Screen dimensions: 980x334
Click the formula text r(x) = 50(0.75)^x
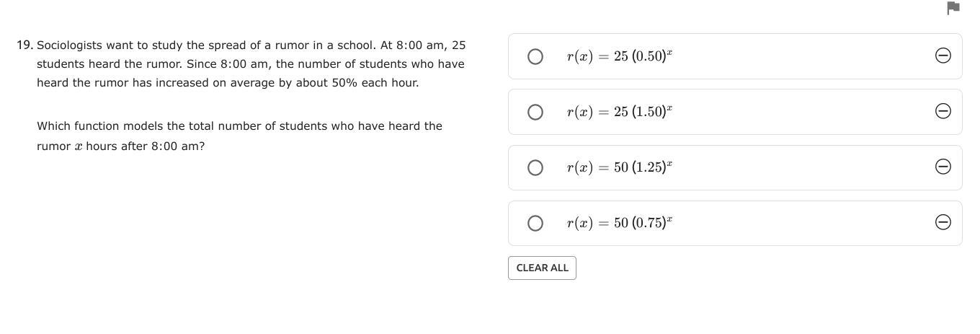point(619,223)
